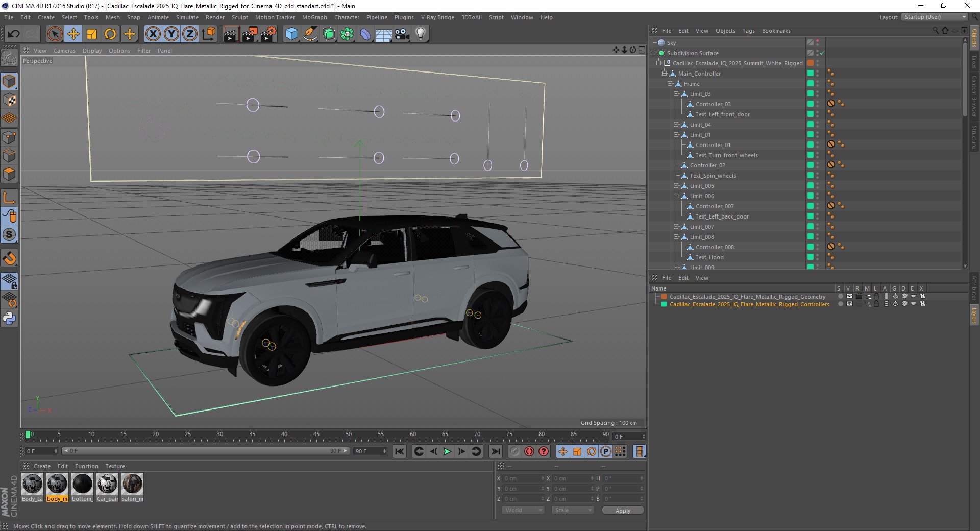Click the Undo arrow icon
Image resolution: width=980 pixels, height=531 pixels.
13,34
